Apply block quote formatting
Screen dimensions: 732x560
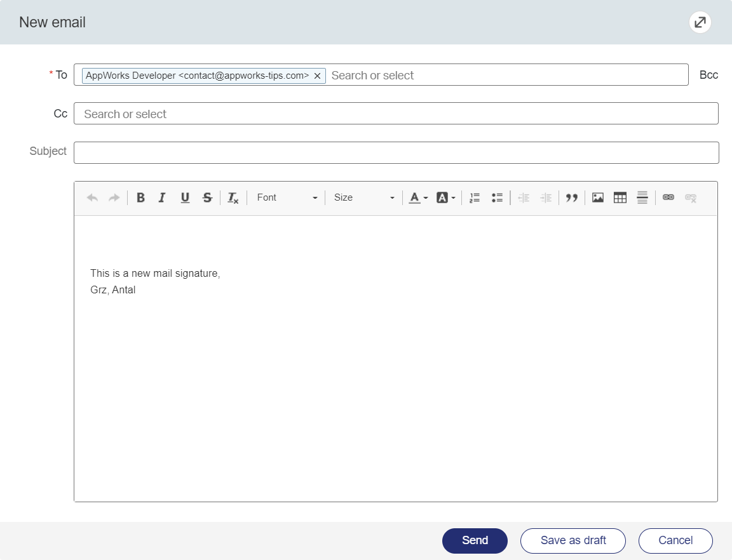(572, 197)
